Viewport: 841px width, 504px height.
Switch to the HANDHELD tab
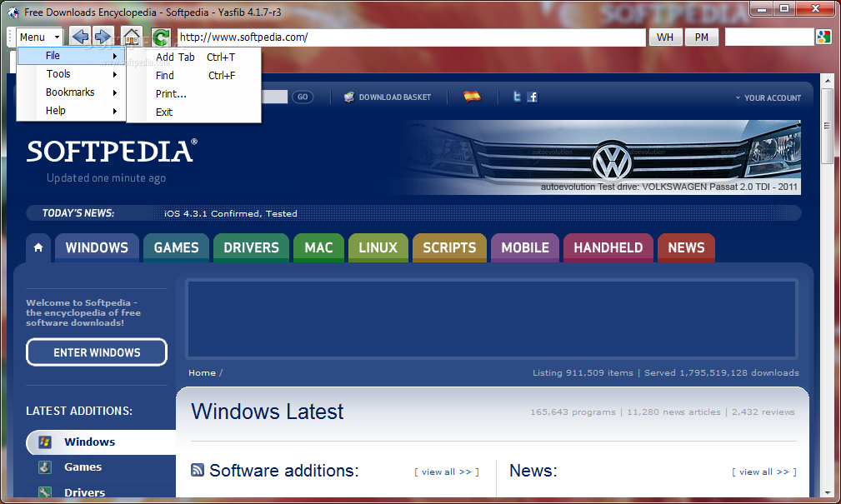608,247
